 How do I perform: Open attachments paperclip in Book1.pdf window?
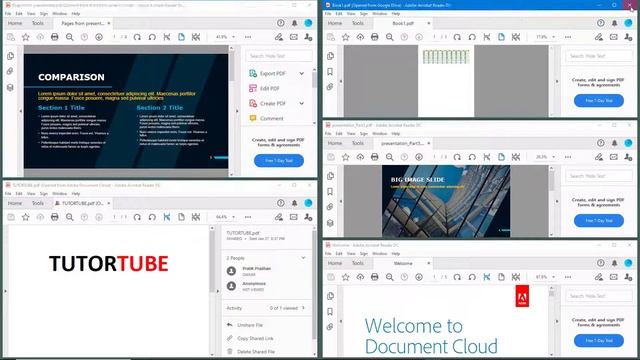click(x=330, y=87)
